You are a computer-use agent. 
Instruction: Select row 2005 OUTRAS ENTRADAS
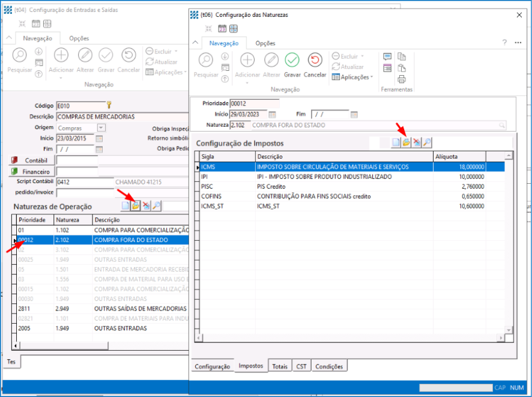click(x=103, y=328)
